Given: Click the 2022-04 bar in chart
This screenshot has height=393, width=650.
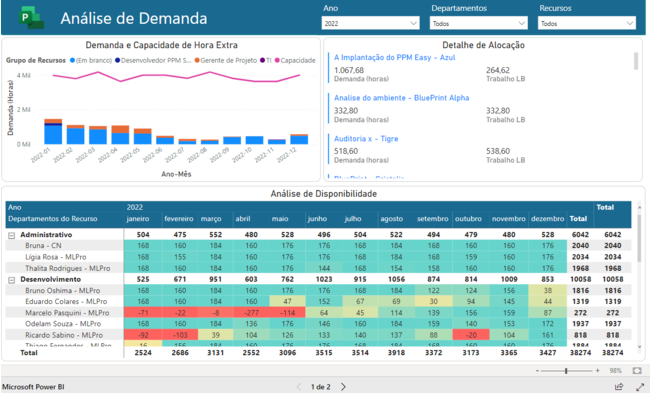Looking at the screenshot, I should click(120, 135).
